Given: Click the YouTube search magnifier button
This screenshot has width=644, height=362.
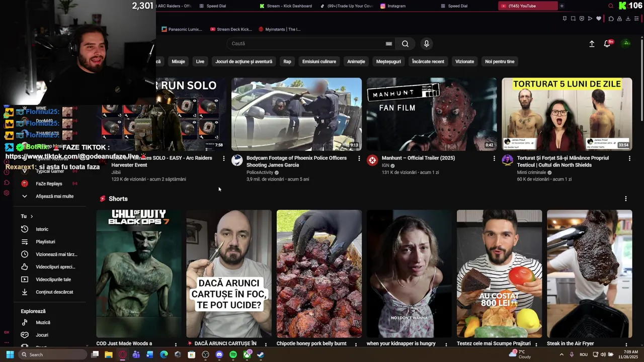Looking at the screenshot, I should pos(405,44).
